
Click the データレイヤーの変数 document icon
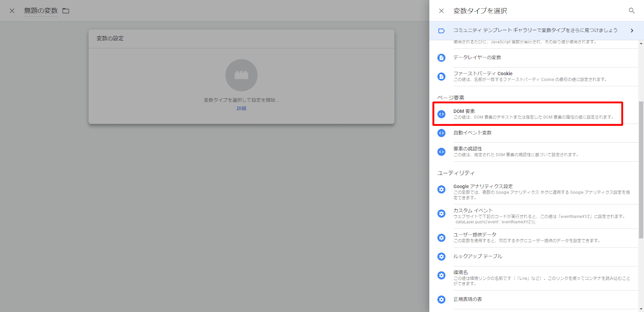[x=442, y=58]
